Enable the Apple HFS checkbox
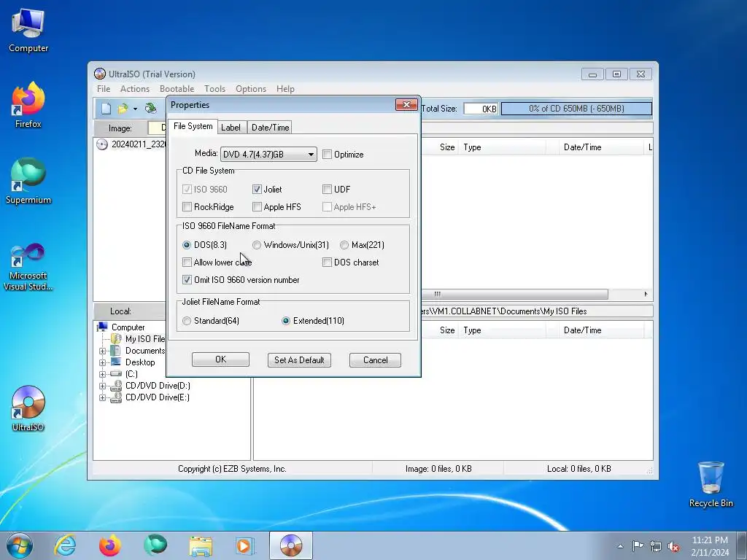Image resolution: width=747 pixels, height=560 pixels. (257, 206)
